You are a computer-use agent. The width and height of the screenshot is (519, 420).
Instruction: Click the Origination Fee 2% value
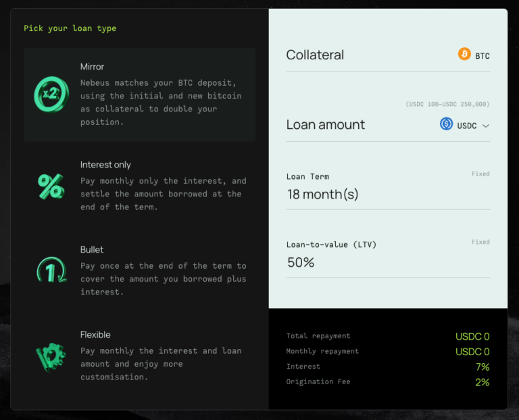coord(482,382)
